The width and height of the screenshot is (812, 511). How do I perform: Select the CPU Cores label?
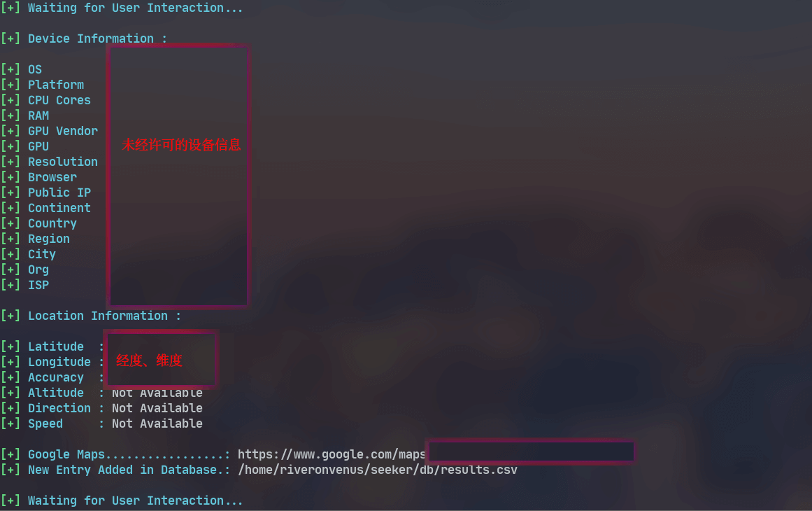[59, 100]
